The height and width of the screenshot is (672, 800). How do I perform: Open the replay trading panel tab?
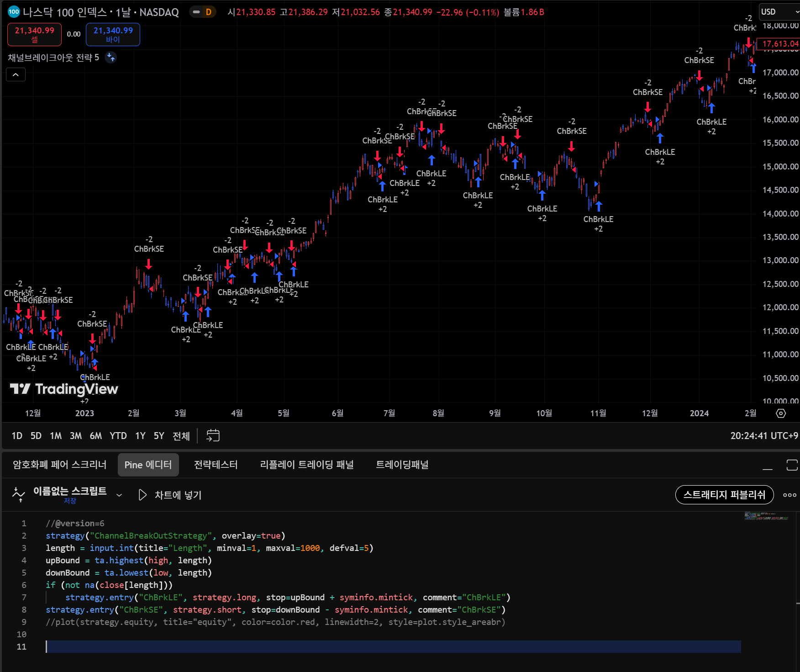(307, 465)
